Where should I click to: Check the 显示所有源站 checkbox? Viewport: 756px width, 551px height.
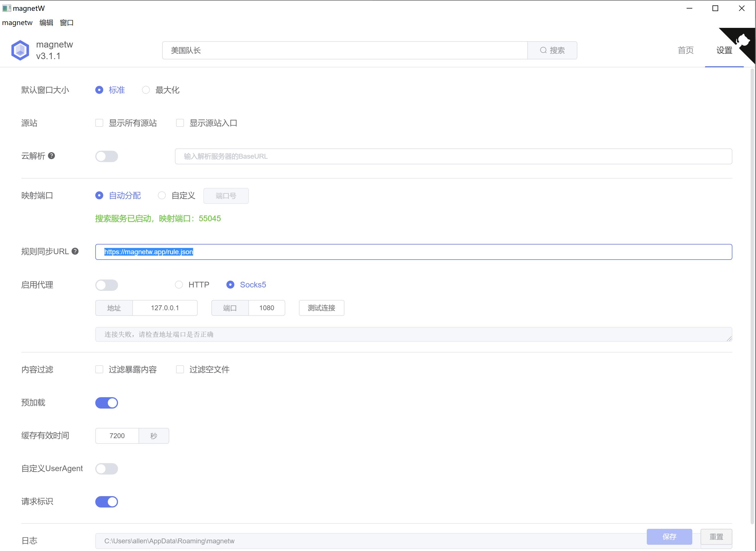click(x=99, y=123)
